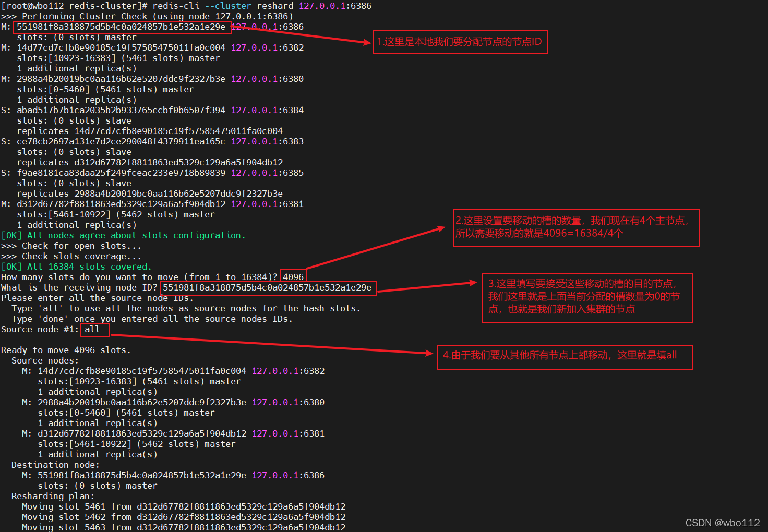Click the 'Ready to move 4096 slots.' line
768x532 pixels.
coord(66,350)
